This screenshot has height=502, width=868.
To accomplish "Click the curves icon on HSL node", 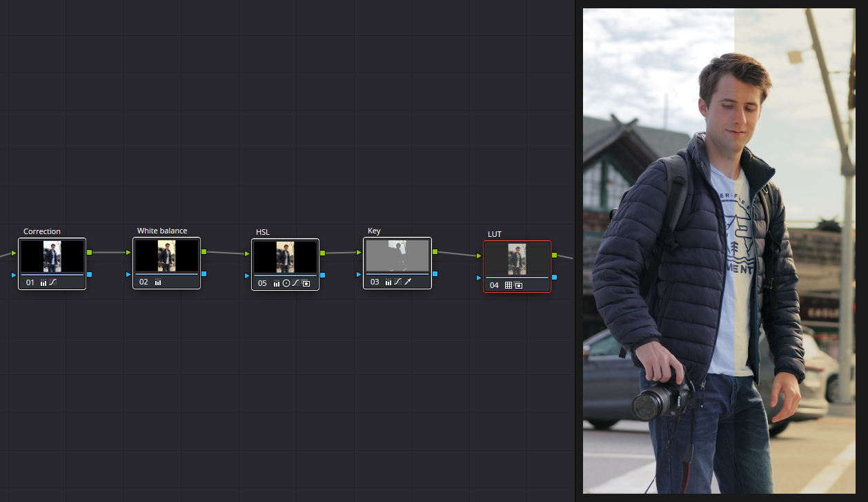I will coord(295,283).
